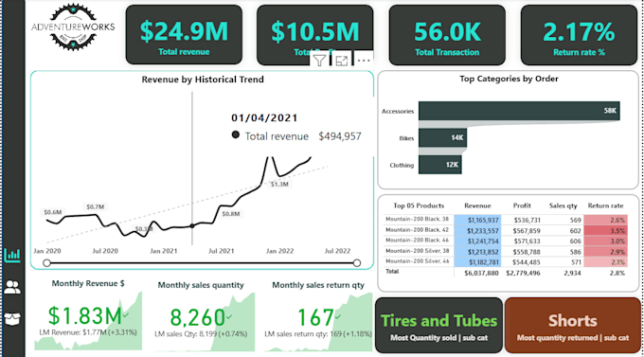Click the focus mode icon on visual
Viewport: 644px width, 357px height.
[x=342, y=61]
